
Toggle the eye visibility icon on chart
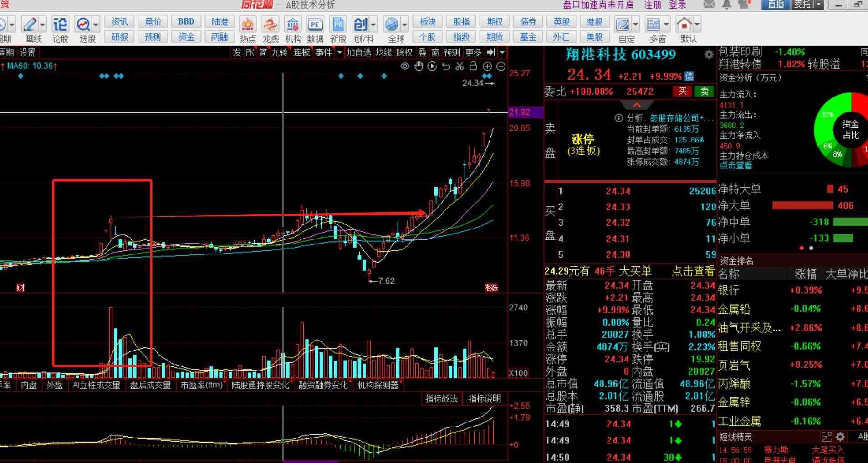[404, 66]
